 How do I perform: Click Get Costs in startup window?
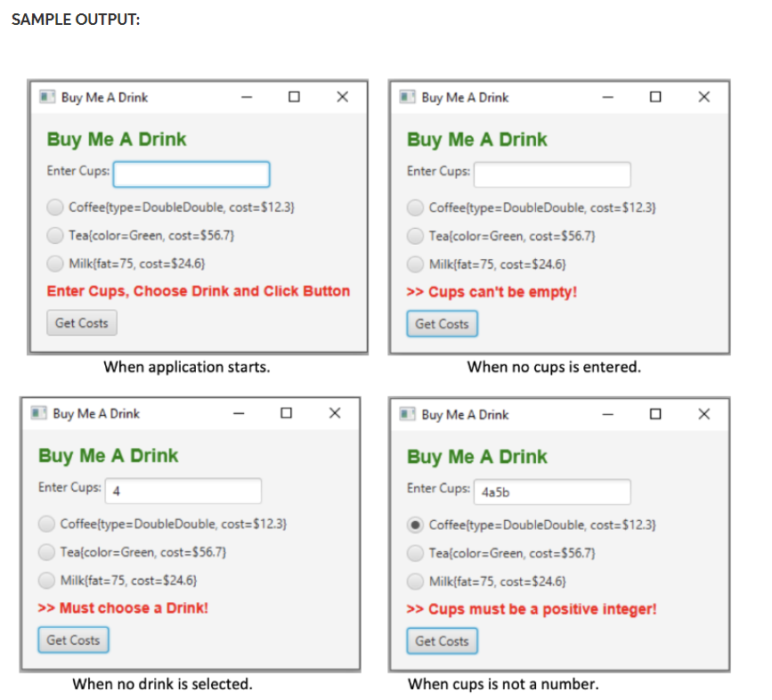pyautogui.click(x=81, y=323)
